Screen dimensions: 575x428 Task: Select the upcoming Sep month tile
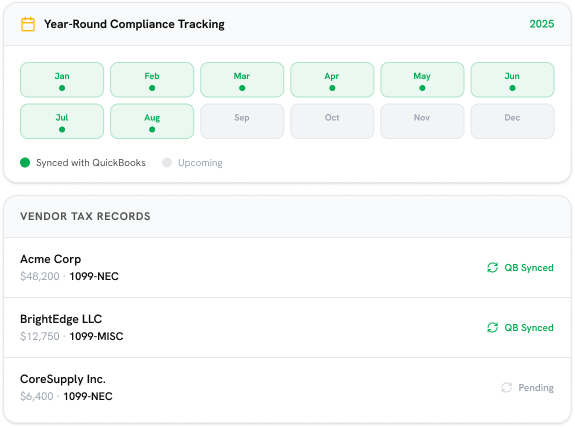(x=242, y=121)
